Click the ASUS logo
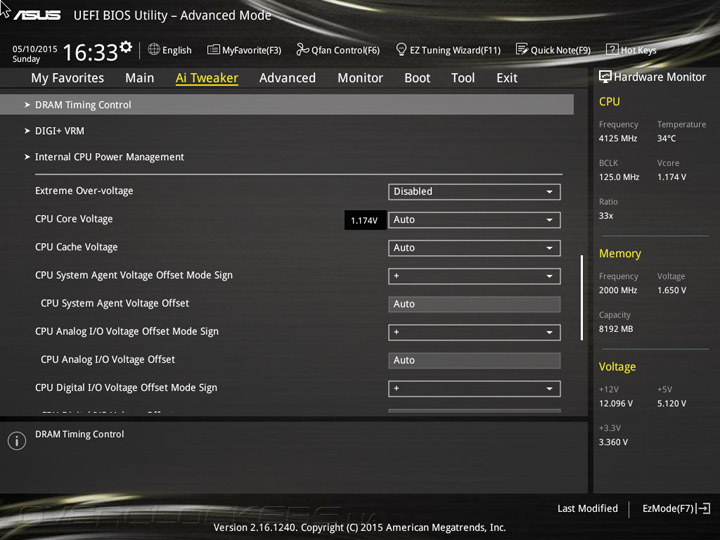Image resolution: width=720 pixels, height=540 pixels. 37,15
